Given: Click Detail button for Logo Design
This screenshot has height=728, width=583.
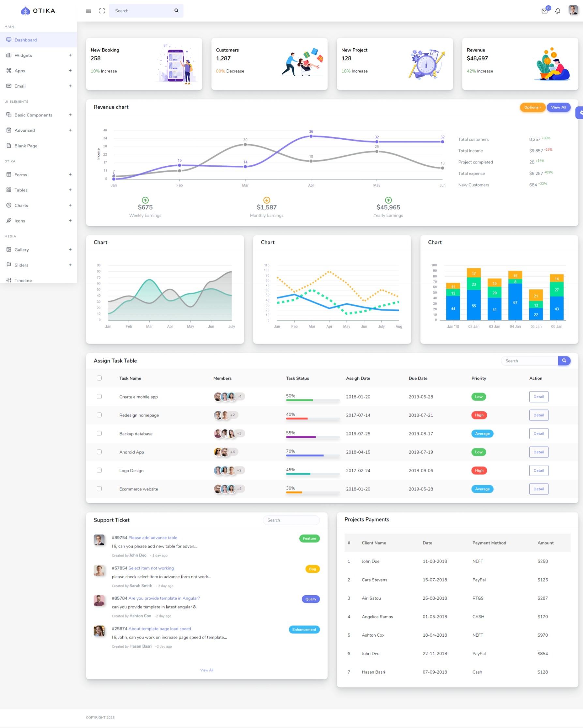Looking at the screenshot, I should click(x=539, y=470).
